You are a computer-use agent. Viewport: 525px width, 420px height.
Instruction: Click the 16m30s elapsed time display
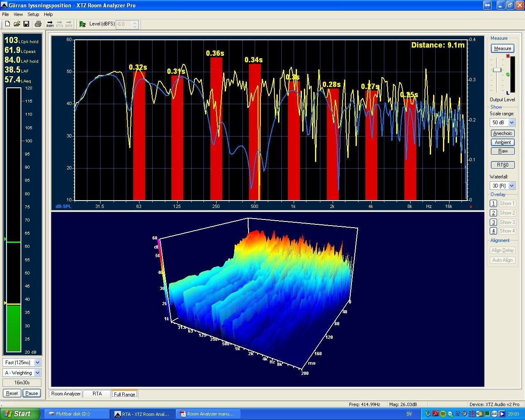point(22,383)
